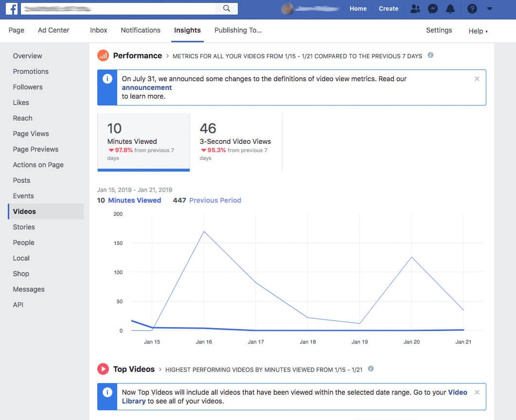Focus the Facebook search field

coord(118,9)
